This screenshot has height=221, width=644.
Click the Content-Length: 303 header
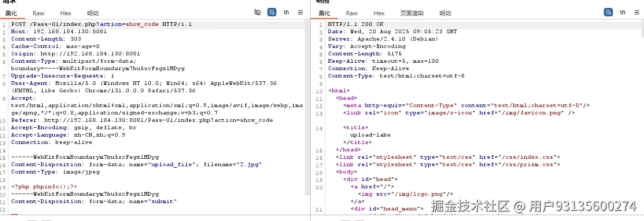coord(46,39)
